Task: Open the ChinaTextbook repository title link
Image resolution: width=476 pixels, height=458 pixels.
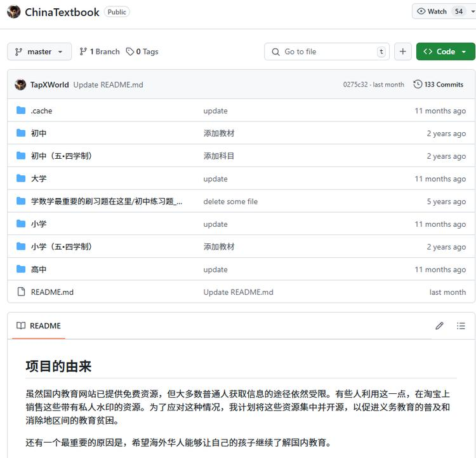Action: pos(62,12)
